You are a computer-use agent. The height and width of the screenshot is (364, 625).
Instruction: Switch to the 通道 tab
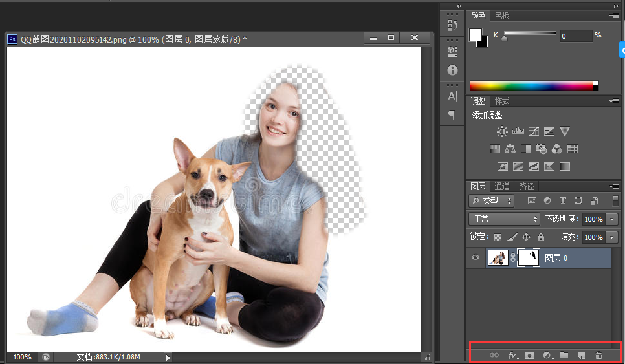tap(502, 186)
